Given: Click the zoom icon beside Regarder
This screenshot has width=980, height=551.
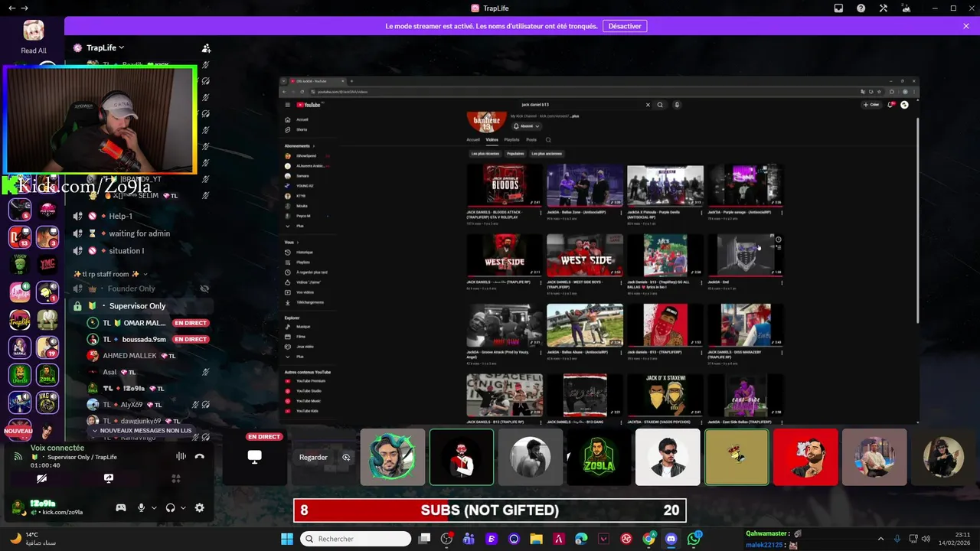Looking at the screenshot, I should [346, 457].
